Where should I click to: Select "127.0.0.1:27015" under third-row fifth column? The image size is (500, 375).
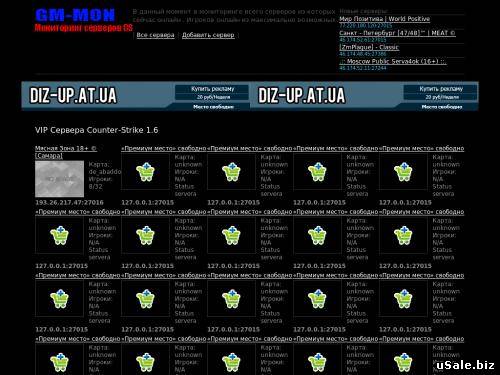pos(405,329)
